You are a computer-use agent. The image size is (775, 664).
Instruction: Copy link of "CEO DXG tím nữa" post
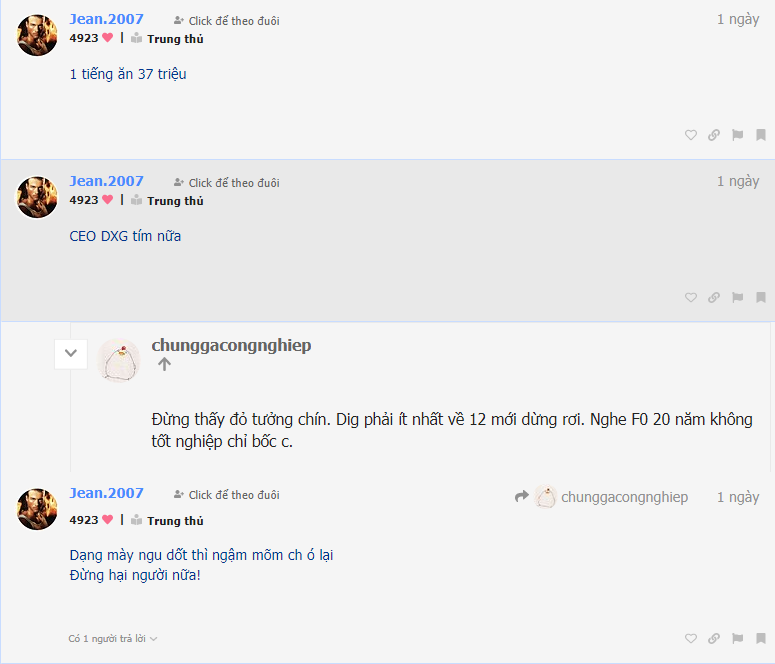(x=714, y=297)
